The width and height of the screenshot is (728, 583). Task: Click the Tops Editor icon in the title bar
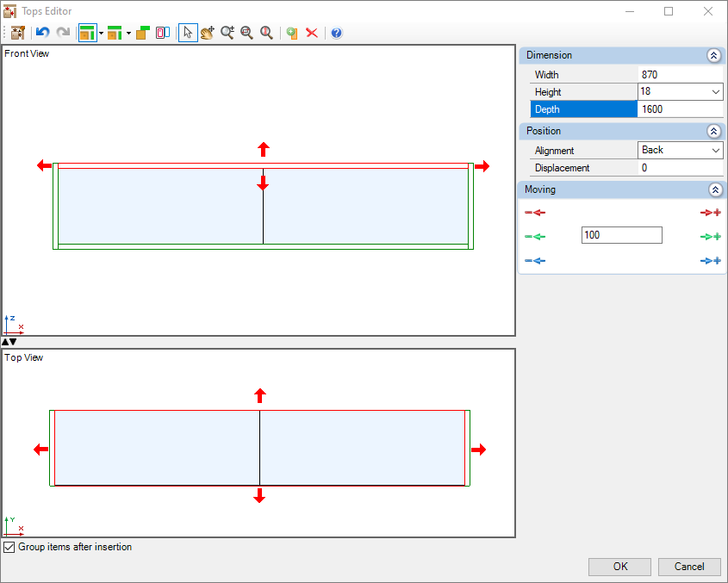pyautogui.click(x=9, y=11)
